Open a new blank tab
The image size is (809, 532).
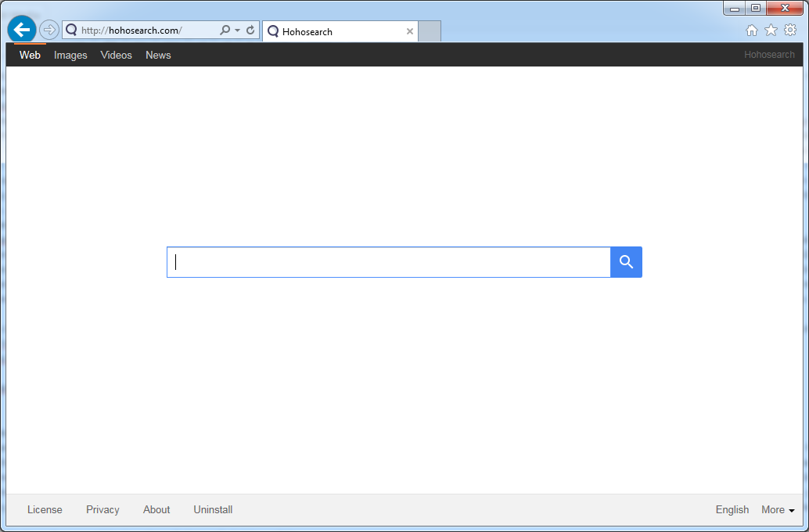(x=430, y=31)
